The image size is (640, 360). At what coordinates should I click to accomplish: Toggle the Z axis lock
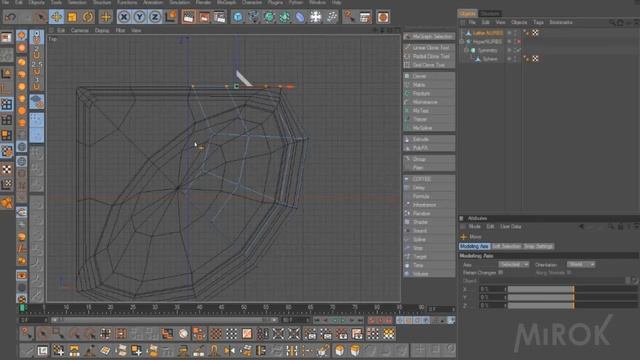(155, 17)
